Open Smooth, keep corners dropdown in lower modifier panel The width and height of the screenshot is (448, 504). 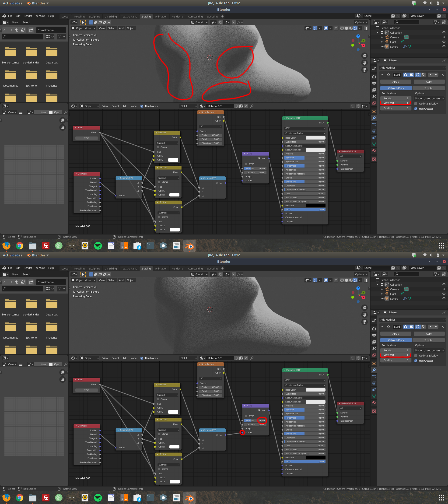click(430, 351)
